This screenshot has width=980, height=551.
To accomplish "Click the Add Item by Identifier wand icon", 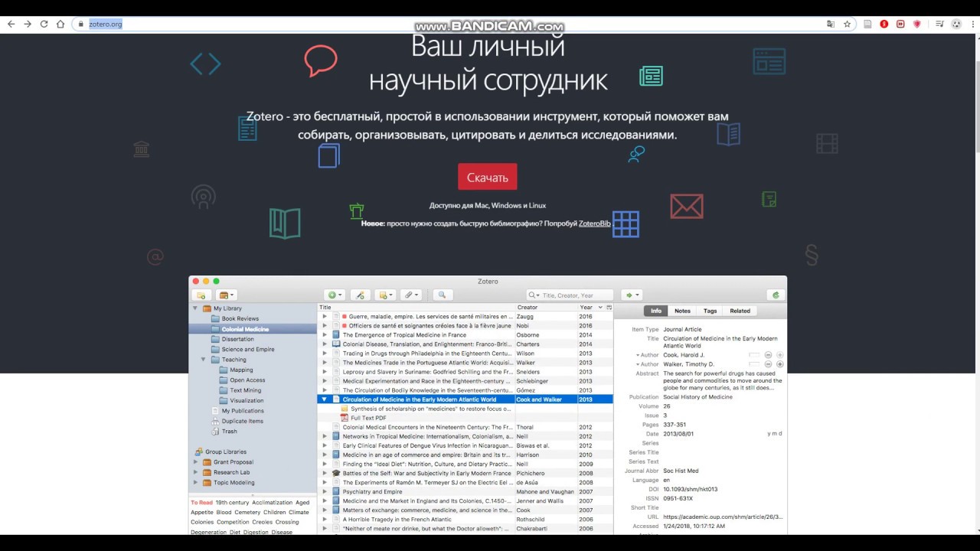I will (361, 295).
